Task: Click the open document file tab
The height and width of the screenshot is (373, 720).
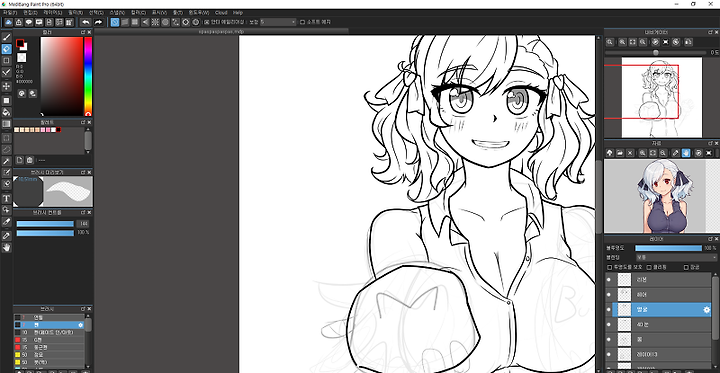Action: click(221, 32)
